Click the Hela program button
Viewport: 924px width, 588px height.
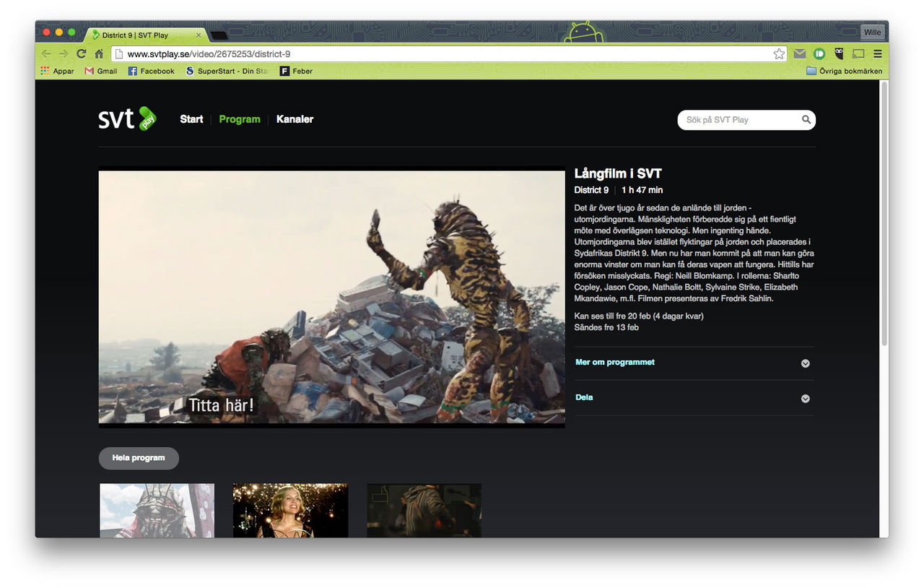click(x=139, y=458)
